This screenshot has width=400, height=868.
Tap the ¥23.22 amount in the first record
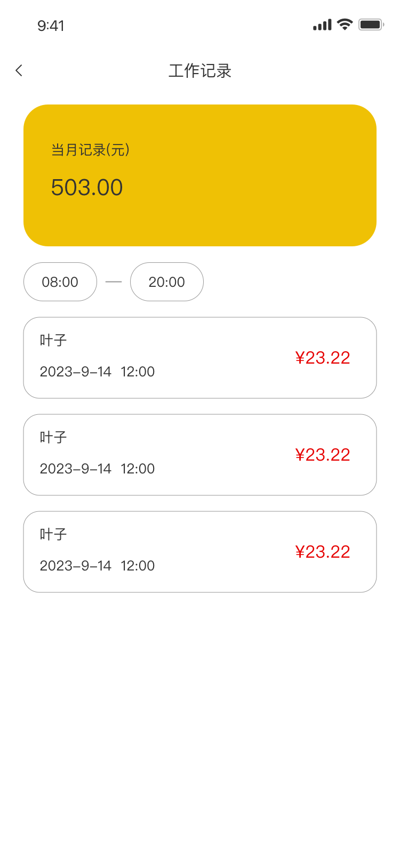(323, 358)
